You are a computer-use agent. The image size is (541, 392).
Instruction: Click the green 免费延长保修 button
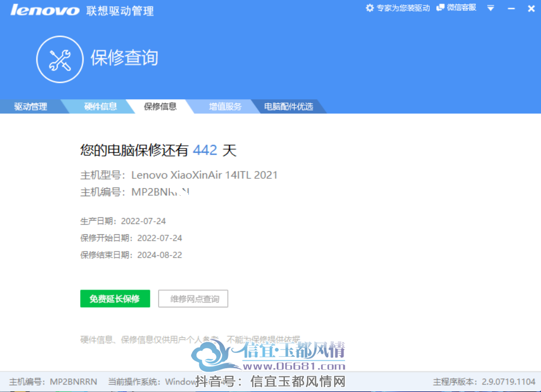click(115, 299)
